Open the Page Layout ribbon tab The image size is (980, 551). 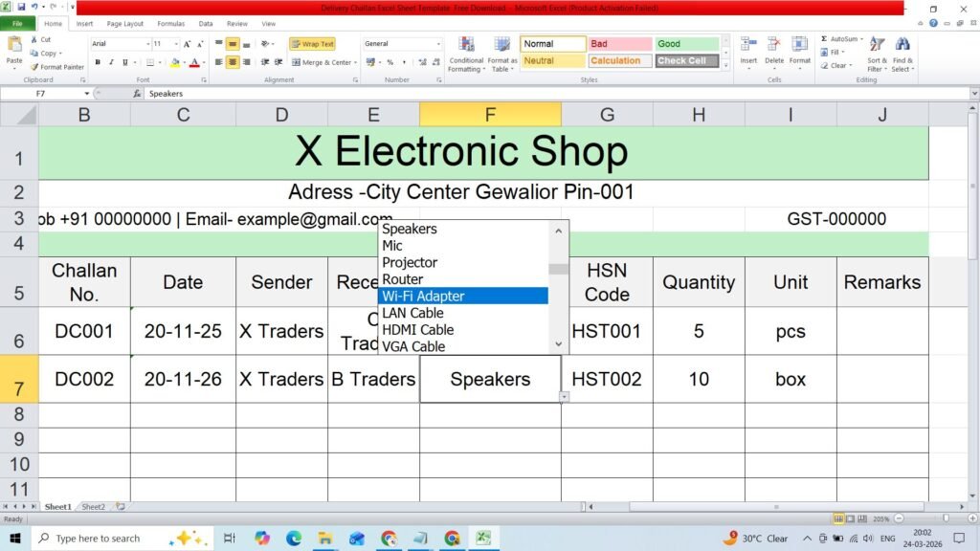[125, 24]
